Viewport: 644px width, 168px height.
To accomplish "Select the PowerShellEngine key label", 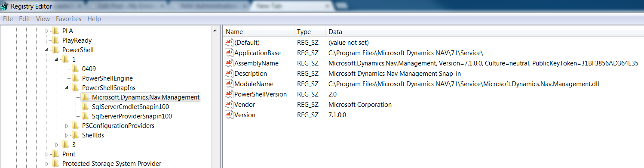I will 107,78.
